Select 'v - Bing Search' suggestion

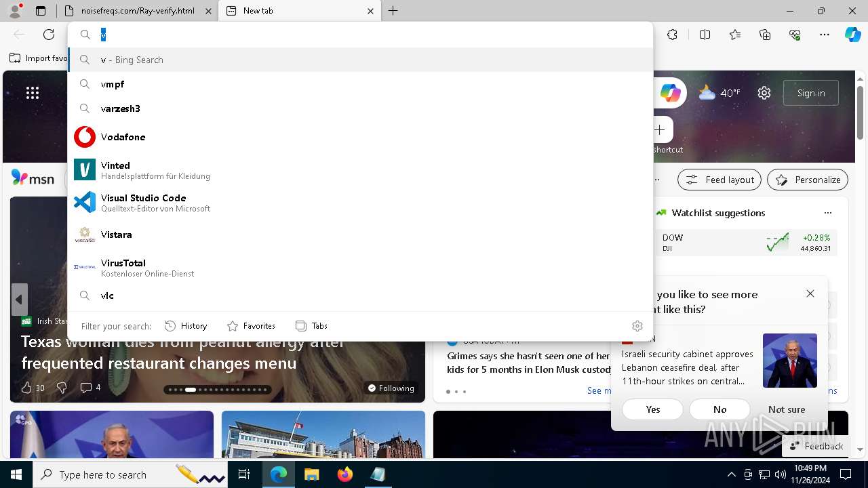tap(360, 60)
